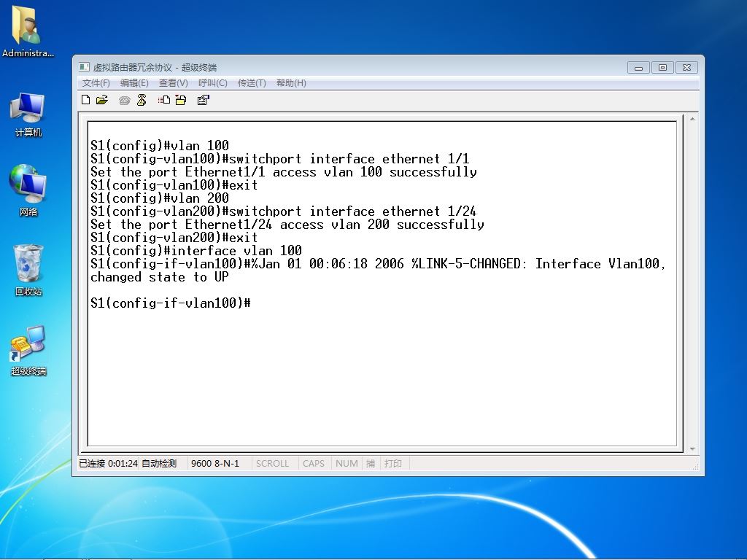This screenshot has width=747, height=560.
Task: Click the 已连接 0:01:24 status text
Action: point(108,463)
